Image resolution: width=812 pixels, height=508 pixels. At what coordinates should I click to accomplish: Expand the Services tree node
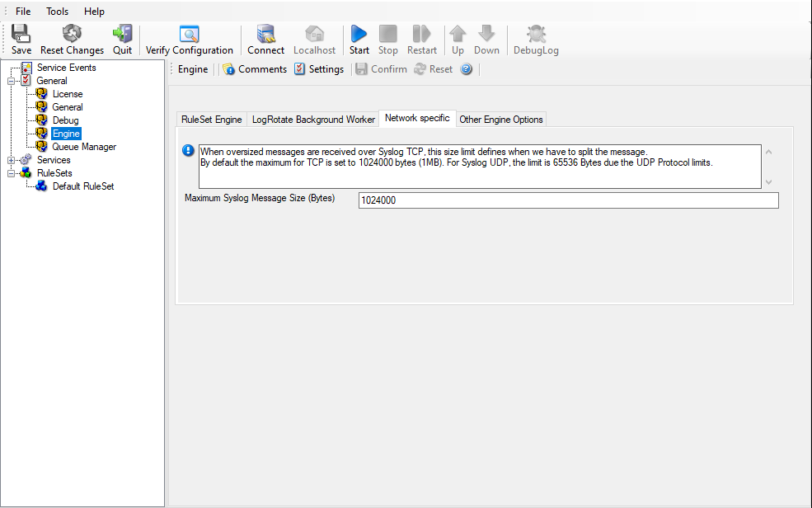click(12, 160)
